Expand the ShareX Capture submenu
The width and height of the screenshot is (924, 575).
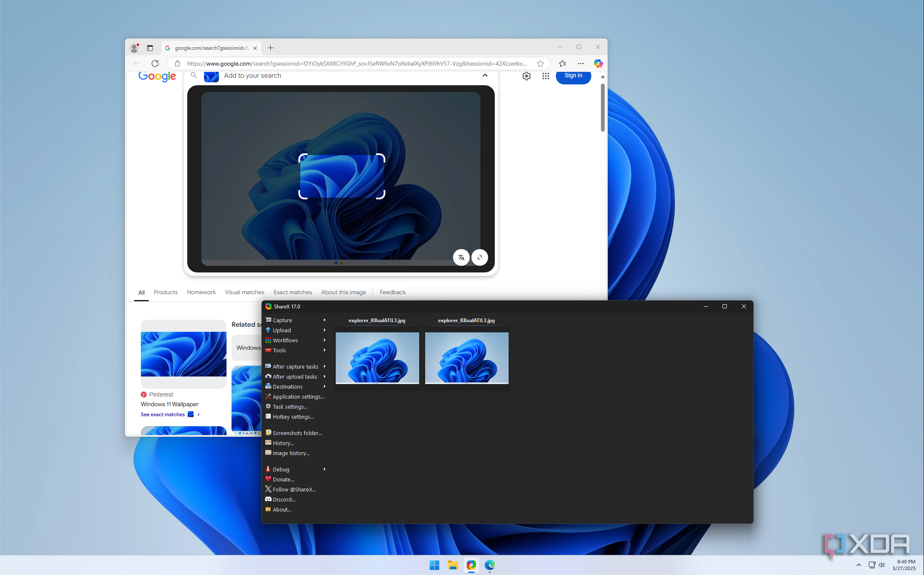(x=295, y=320)
